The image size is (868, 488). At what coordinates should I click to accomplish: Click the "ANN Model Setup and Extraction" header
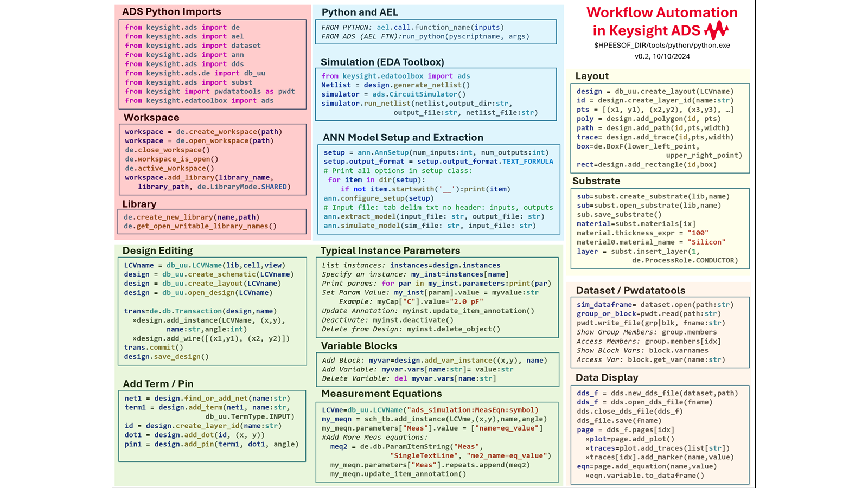pos(404,137)
